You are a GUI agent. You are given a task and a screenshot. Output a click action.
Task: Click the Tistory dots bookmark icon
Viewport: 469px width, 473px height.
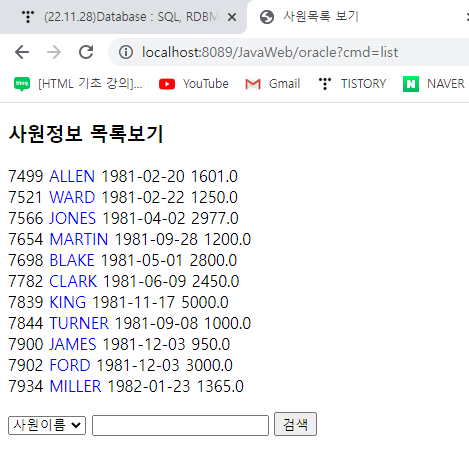[325, 84]
